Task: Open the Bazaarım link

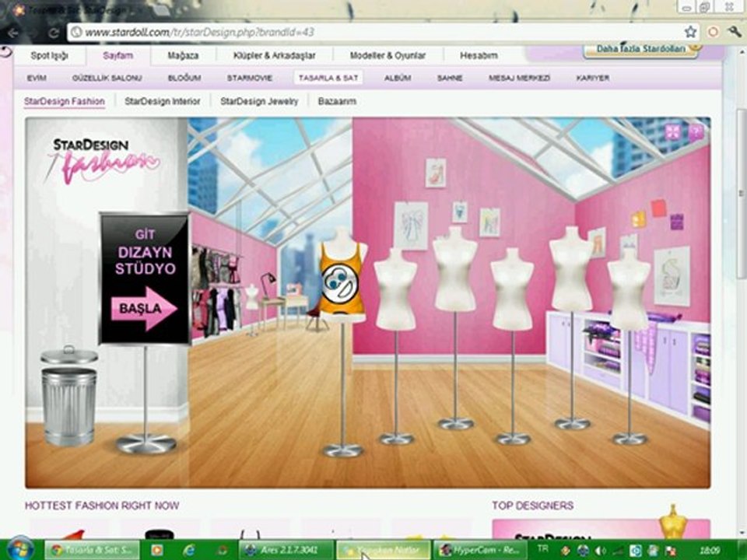Action: point(337,101)
